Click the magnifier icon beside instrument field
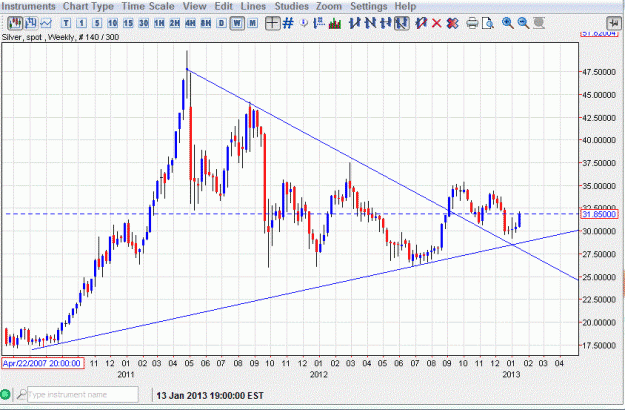This screenshot has height=410, width=625. tap(22, 395)
